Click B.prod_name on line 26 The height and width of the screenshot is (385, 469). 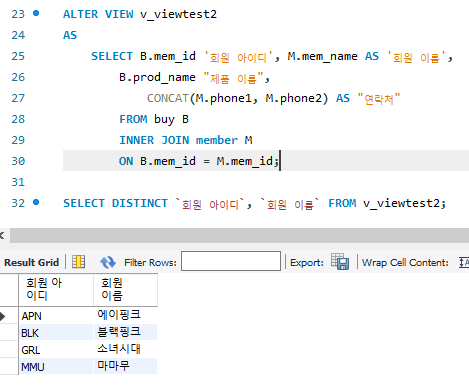(x=157, y=77)
